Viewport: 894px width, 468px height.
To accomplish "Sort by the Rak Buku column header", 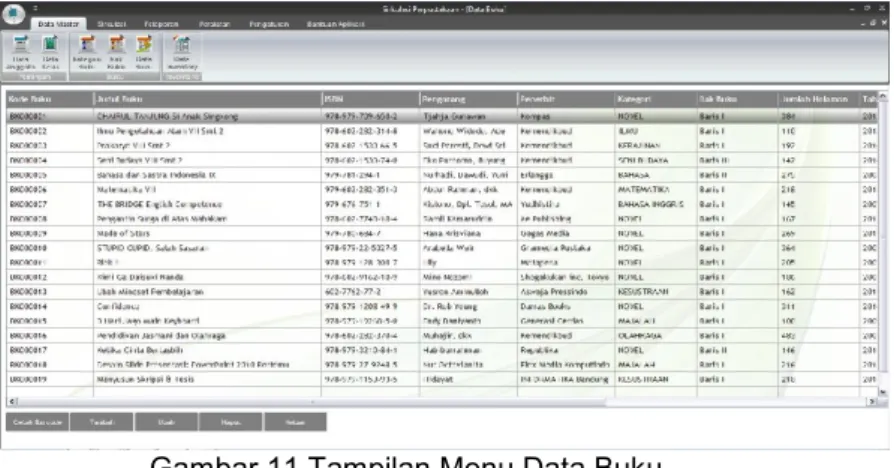I will (738, 99).
